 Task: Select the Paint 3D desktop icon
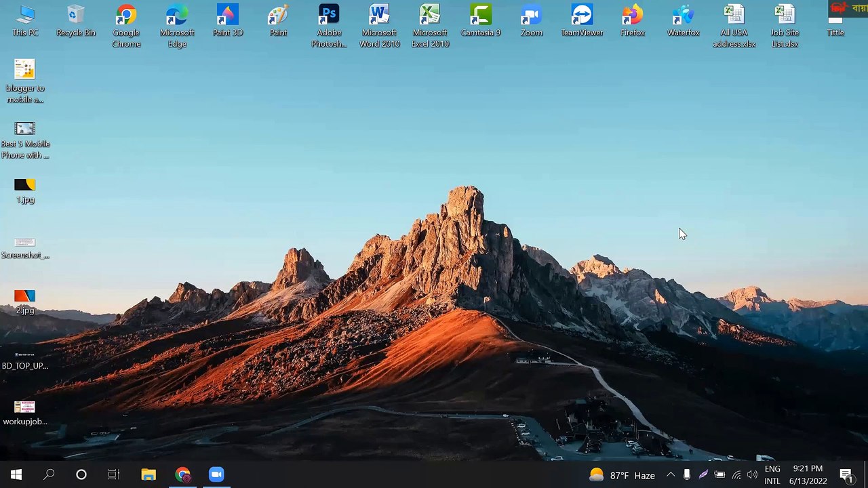tap(228, 20)
